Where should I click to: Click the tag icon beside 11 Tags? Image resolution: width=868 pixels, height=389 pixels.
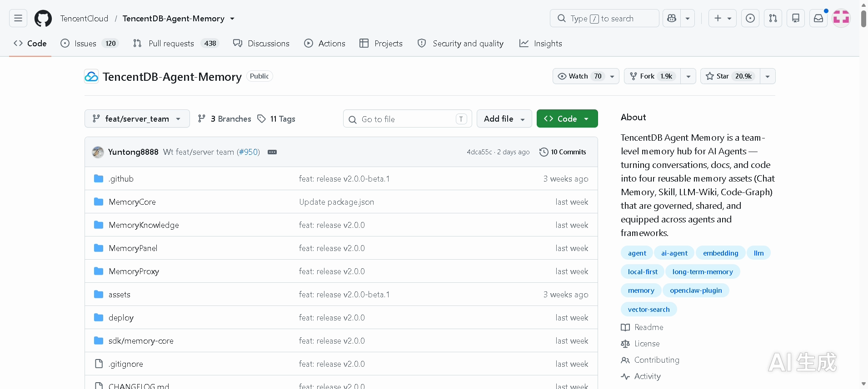(261, 118)
